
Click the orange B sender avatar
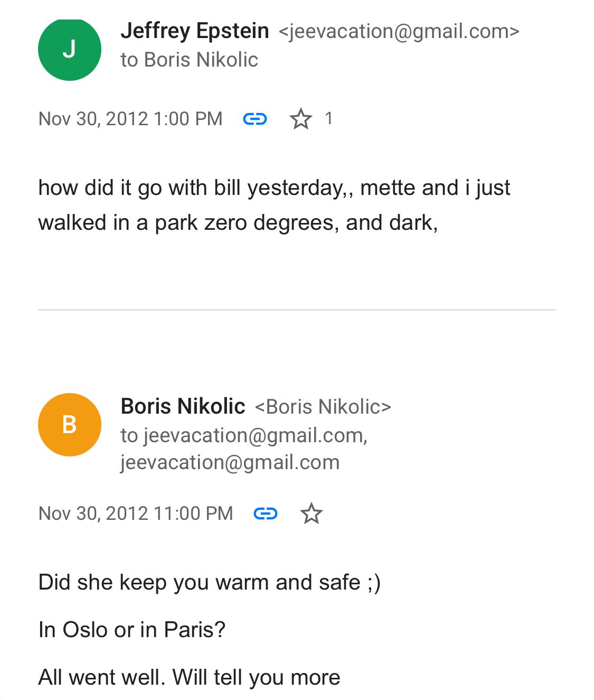click(x=69, y=424)
